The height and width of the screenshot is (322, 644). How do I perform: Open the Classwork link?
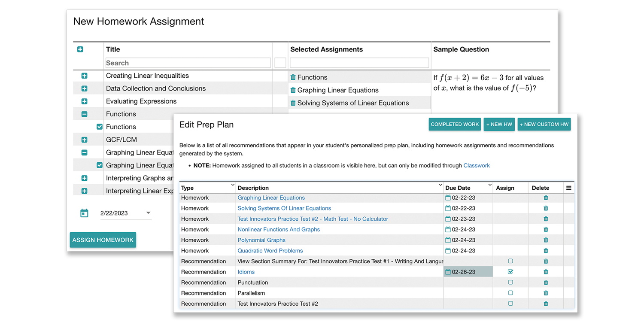click(477, 165)
